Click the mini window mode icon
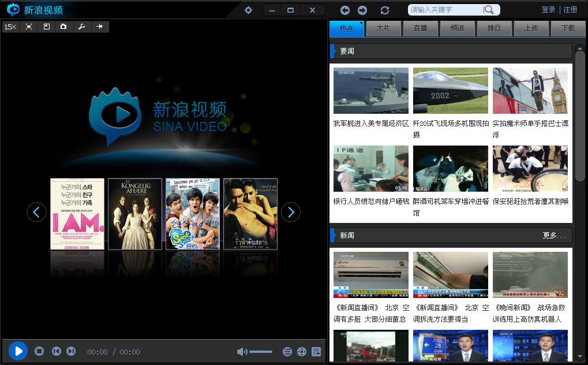This screenshot has width=588, height=365. [46, 27]
